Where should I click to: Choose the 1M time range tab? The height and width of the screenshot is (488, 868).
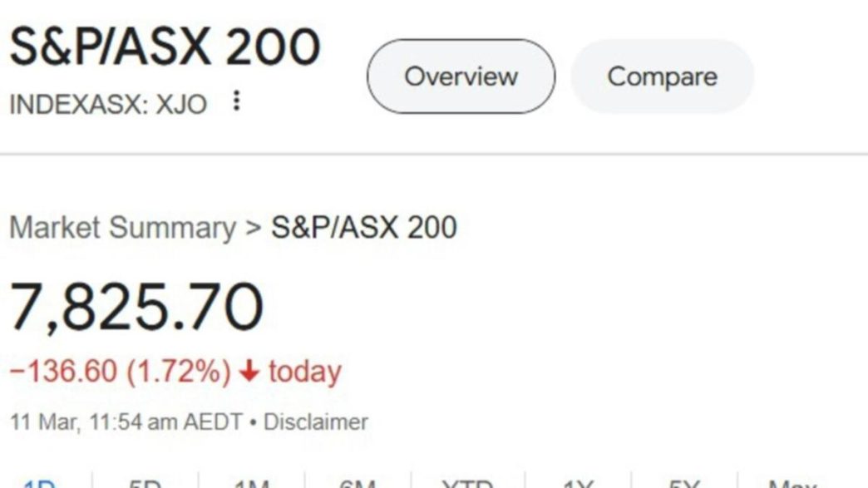(252, 484)
